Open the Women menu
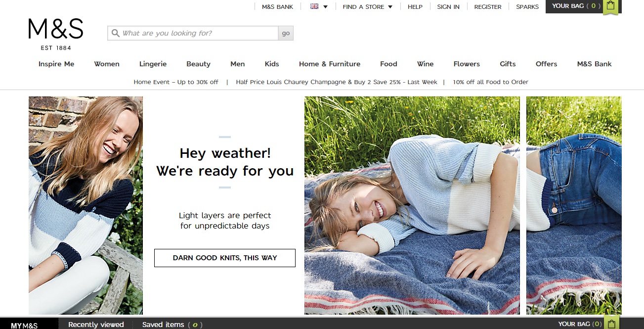 coord(106,63)
